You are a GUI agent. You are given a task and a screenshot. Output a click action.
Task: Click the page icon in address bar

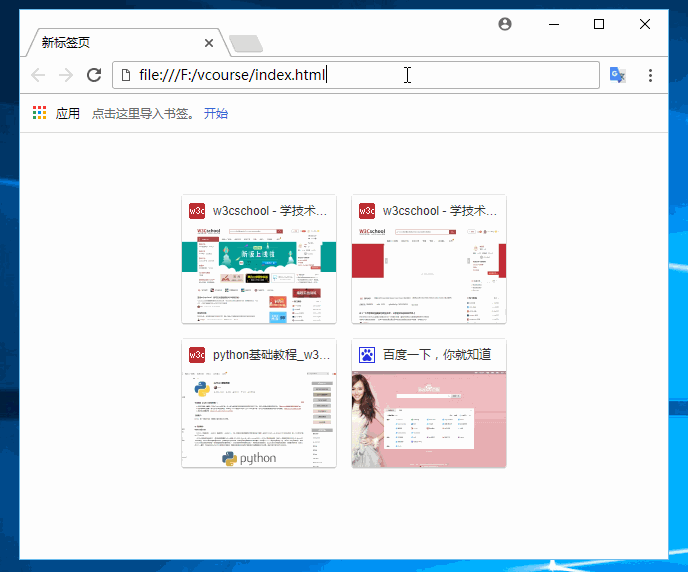126,75
